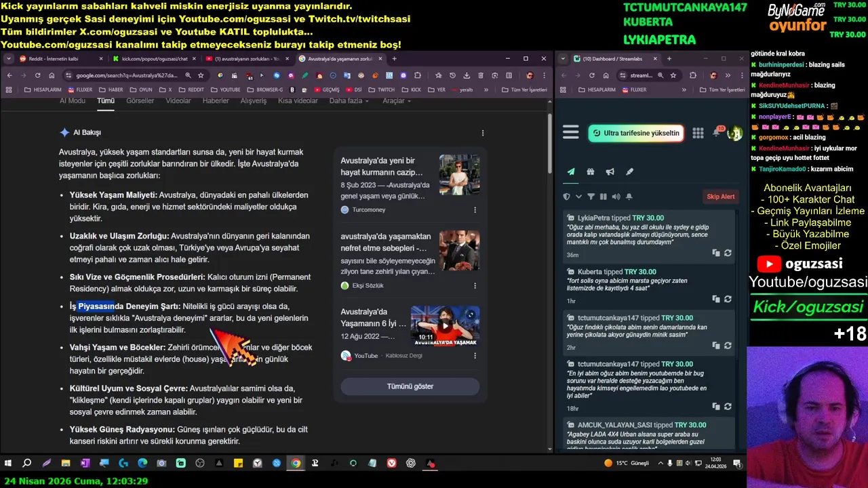
Task: Open options for YouTube Kablosuz Dergi card
Action: coord(475,356)
